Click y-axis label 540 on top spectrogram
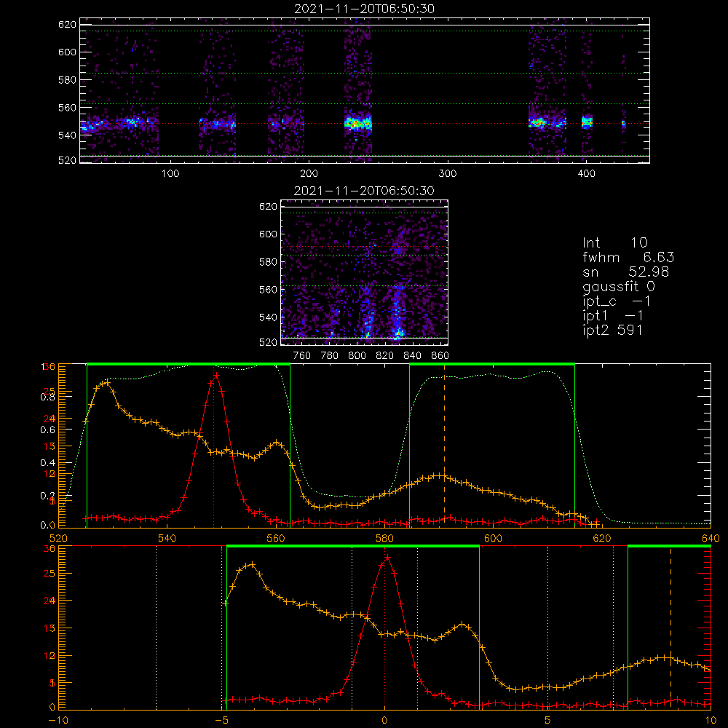Image resolution: width=728 pixels, height=728 pixels. (x=67, y=135)
